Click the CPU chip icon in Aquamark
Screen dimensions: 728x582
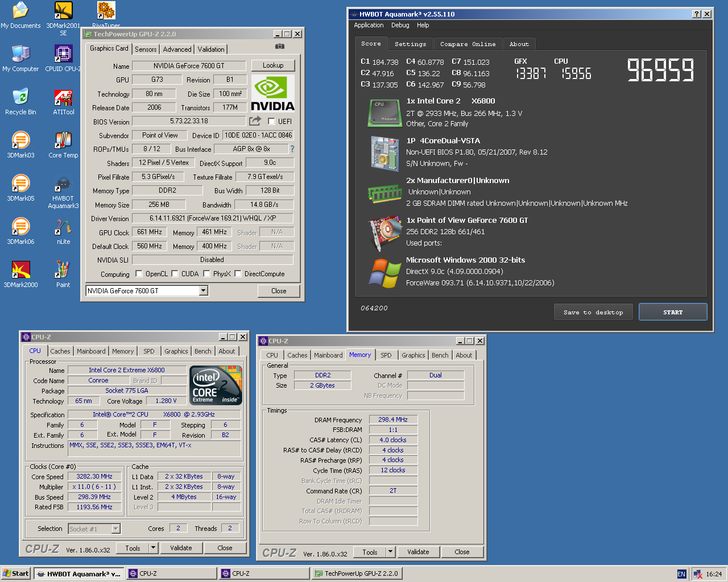(384, 113)
